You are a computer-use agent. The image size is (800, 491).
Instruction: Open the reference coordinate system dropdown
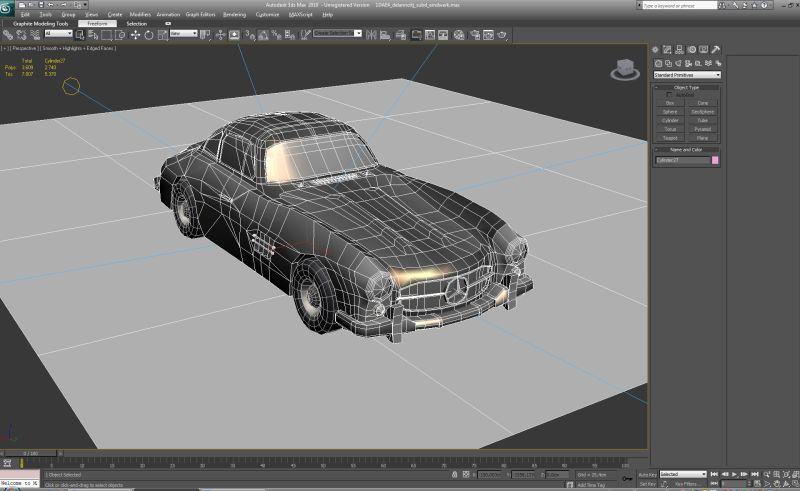point(184,34)
